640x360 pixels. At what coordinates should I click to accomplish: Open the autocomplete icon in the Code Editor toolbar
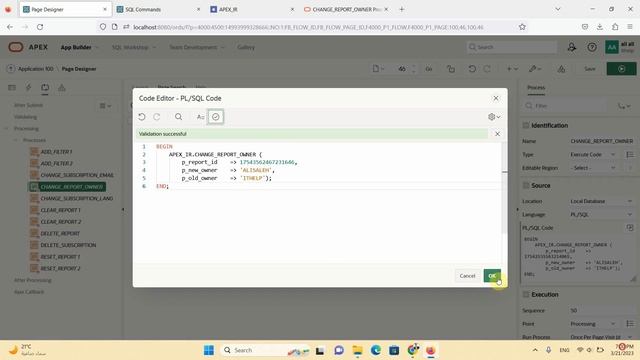tap(200, 117)
